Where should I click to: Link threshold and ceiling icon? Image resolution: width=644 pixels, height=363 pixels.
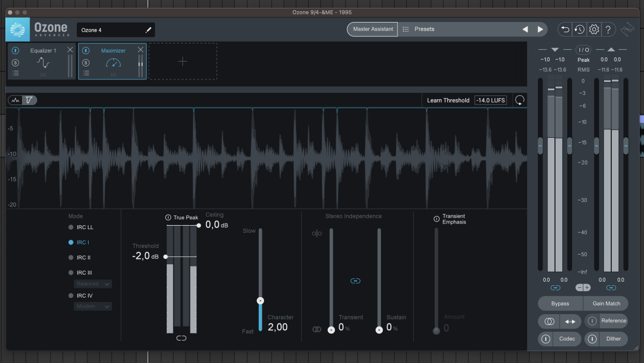click(x=181, y=338)
